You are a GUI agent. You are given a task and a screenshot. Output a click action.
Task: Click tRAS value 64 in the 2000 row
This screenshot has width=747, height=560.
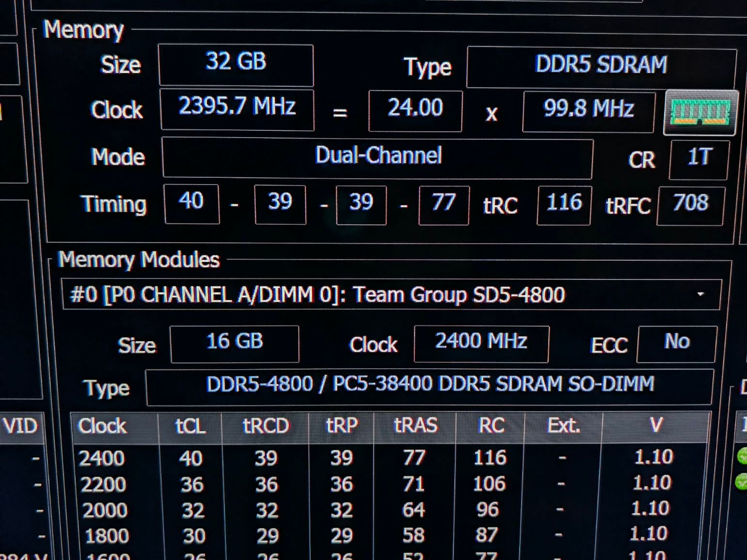click(x=414, y=509)
